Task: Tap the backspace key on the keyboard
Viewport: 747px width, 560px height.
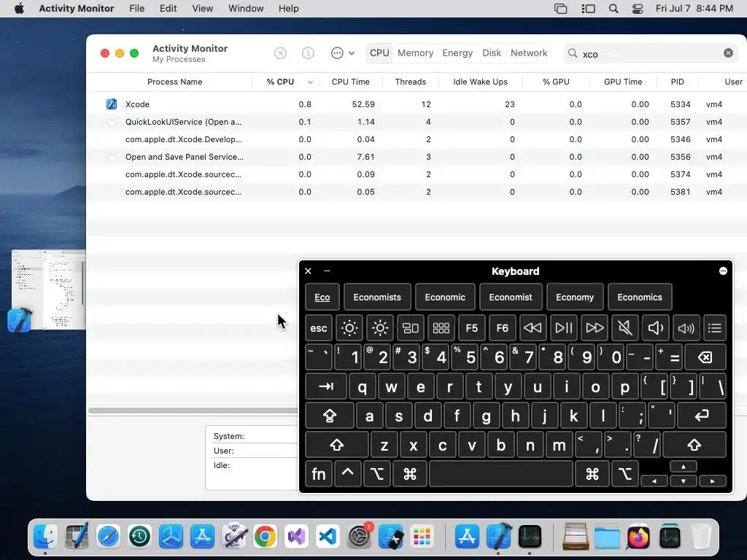Action: [x=705, y=357]
